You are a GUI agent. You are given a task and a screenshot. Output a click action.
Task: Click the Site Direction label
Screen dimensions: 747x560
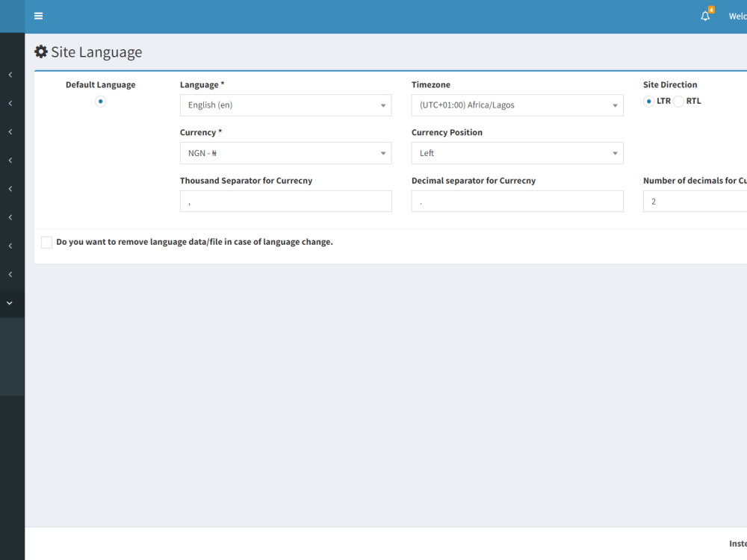pos(670,85)
